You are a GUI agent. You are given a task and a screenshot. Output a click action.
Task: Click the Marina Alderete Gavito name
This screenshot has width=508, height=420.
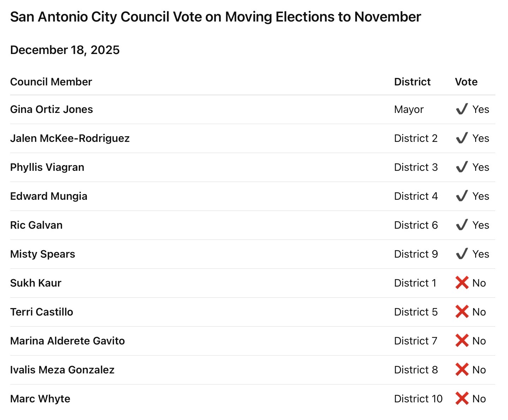[67, 341]
